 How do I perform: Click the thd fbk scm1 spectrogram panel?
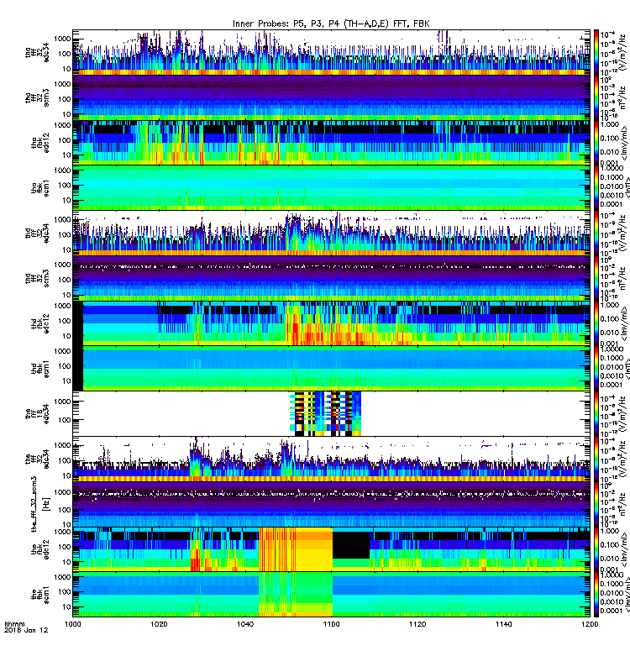331,369
